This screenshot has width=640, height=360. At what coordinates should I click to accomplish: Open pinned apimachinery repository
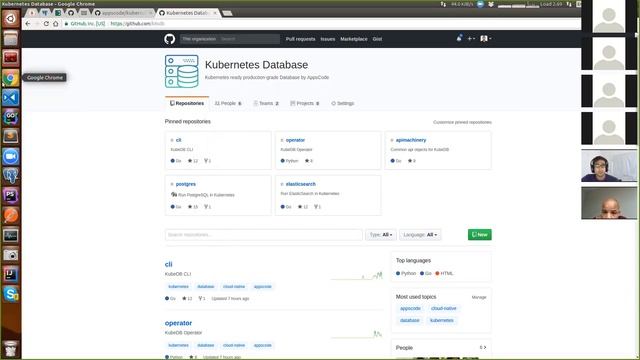(x=411, y=140)
